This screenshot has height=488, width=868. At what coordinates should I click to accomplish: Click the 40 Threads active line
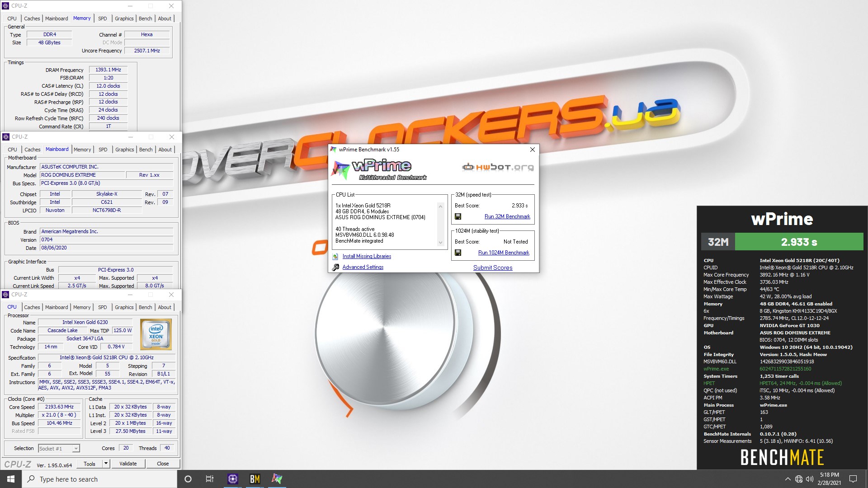pos(355,229)
